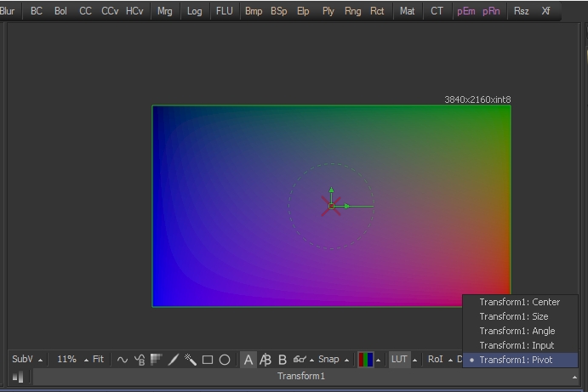Image resolution: width=588 pixels, height=392 pixels.
Task: Insert an Rsz resize tool
Action: 522,11
